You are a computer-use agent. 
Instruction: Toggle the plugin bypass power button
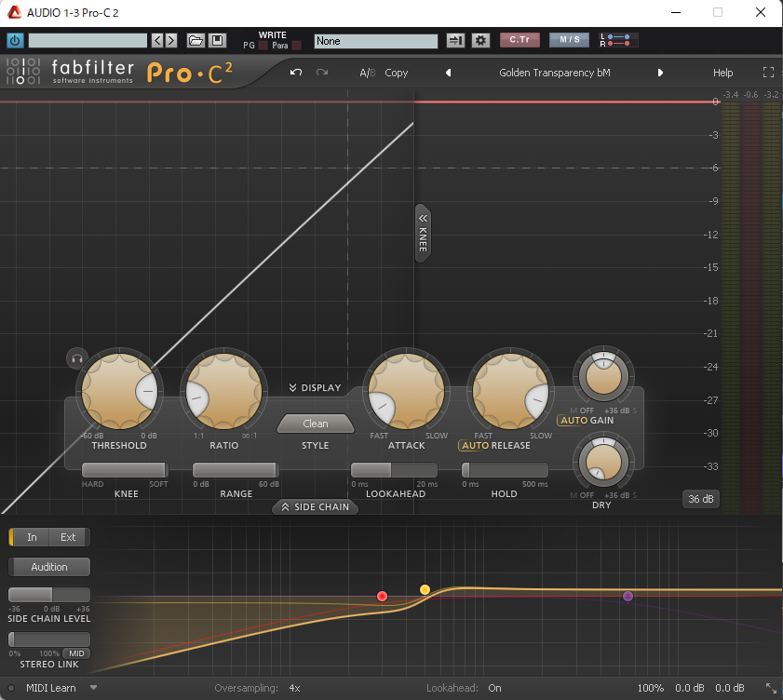tap(15, 40)
